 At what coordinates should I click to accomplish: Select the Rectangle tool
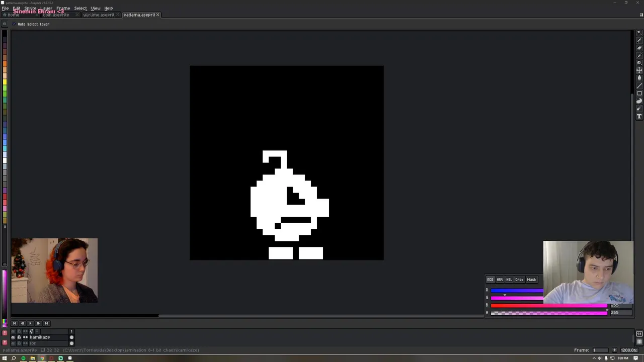pos(639,94)
